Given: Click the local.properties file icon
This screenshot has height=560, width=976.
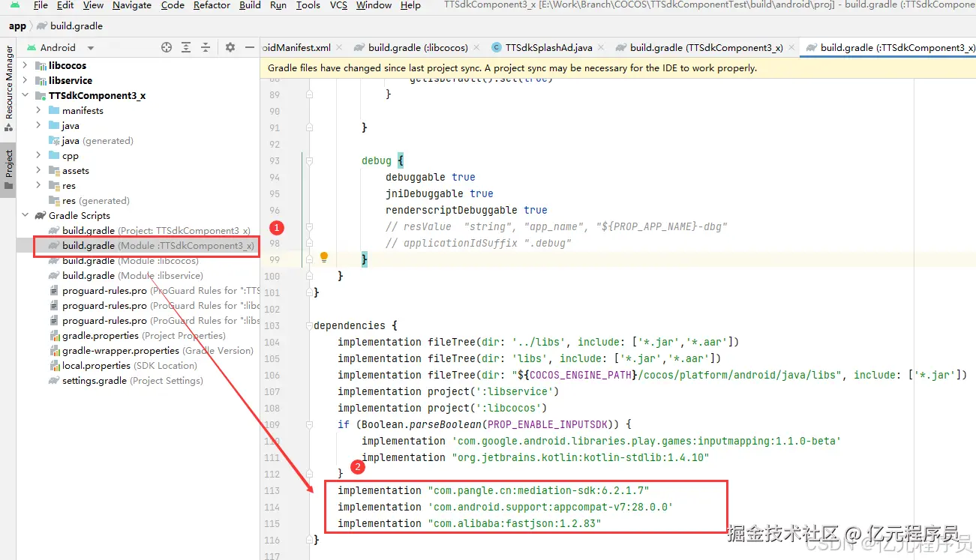Looking at the screenshot, I should (x=54, y=366).
